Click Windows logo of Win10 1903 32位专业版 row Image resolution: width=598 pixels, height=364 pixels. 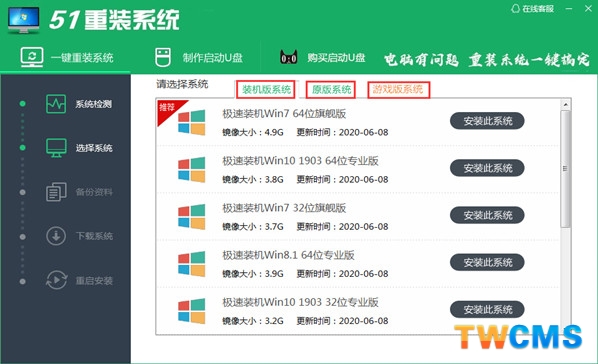pos(191,311)
